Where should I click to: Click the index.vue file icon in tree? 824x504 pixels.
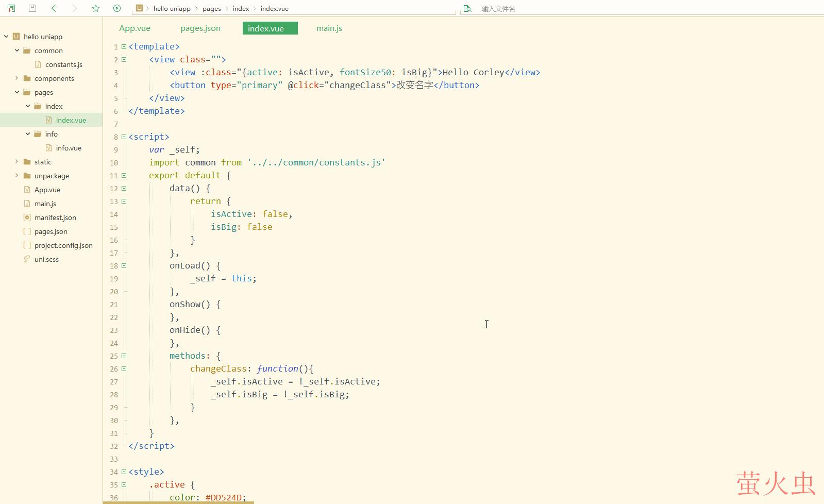(48, 120)
